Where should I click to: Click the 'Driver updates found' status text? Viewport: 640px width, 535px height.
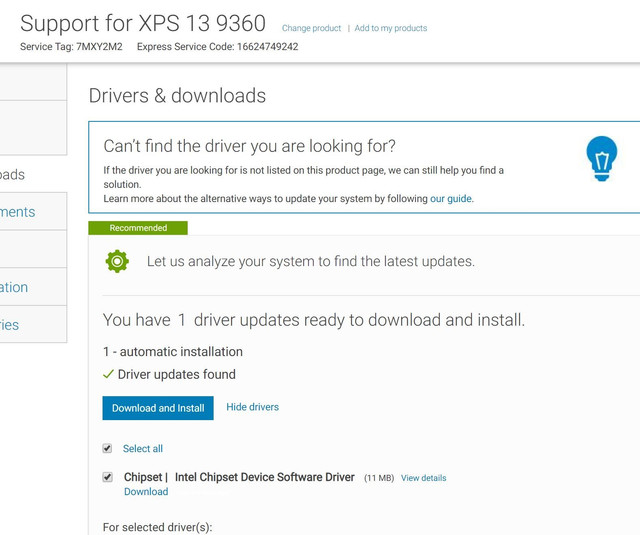coord(177,374)
